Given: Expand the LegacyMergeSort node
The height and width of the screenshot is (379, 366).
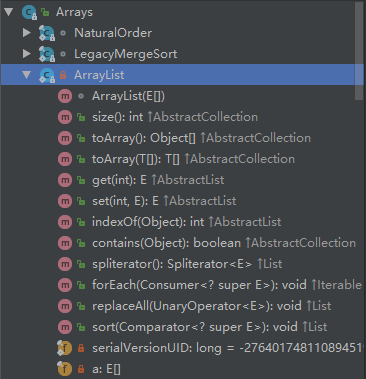Looking at the screenshot, I should click(x=27, y=54).
